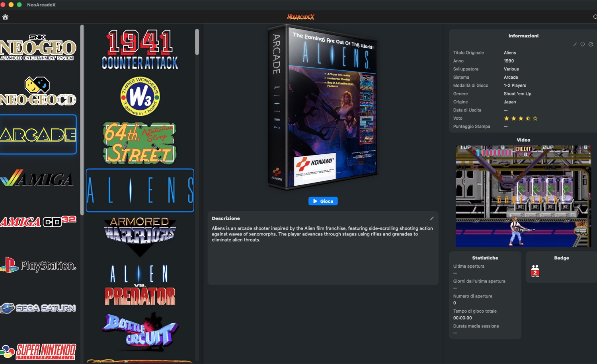Click the description text about Aliens

[322, 234]
